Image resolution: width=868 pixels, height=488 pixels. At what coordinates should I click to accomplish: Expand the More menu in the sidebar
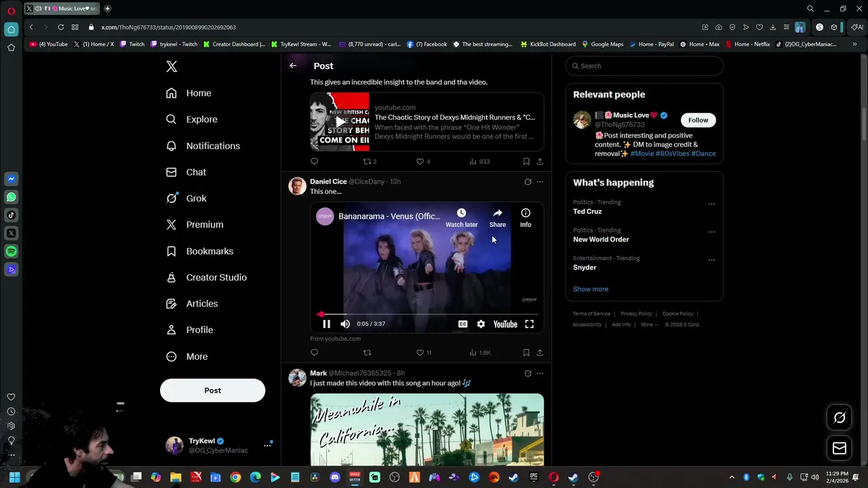pyautogui.click(x=187, y=357)
